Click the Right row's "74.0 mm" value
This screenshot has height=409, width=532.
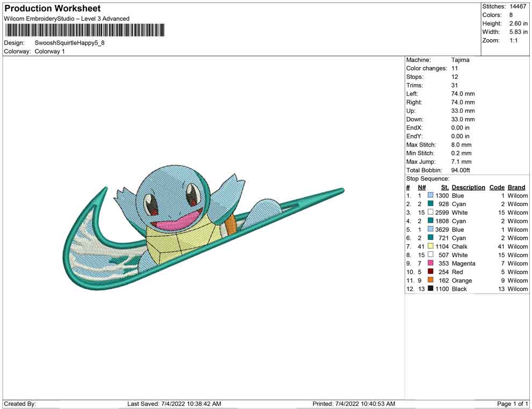463,103
